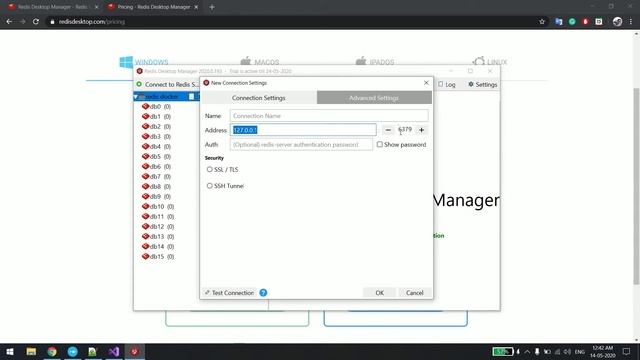
Task: Open Windows notification center
Action: (x=627, y=351)
